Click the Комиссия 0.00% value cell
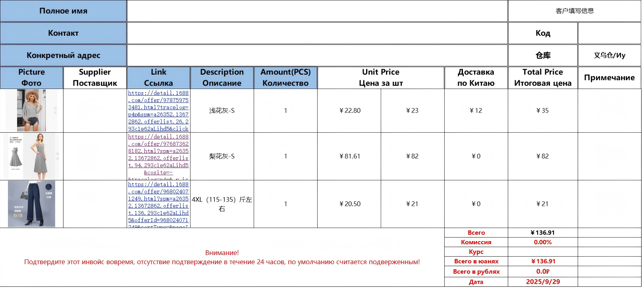The height and width of the screenshot is (290, 644). click(542, 242)
